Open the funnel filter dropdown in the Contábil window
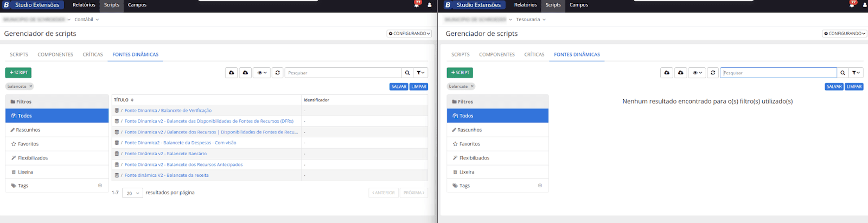This screenshot has width=868, height=223. point(421,73)
